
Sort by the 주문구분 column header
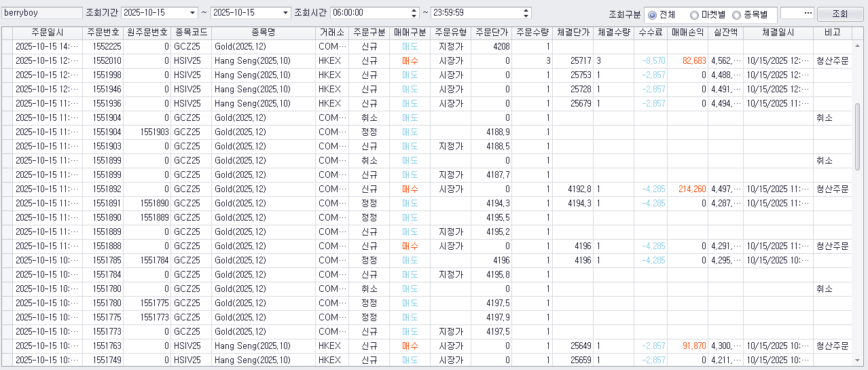tap(369, 33)
